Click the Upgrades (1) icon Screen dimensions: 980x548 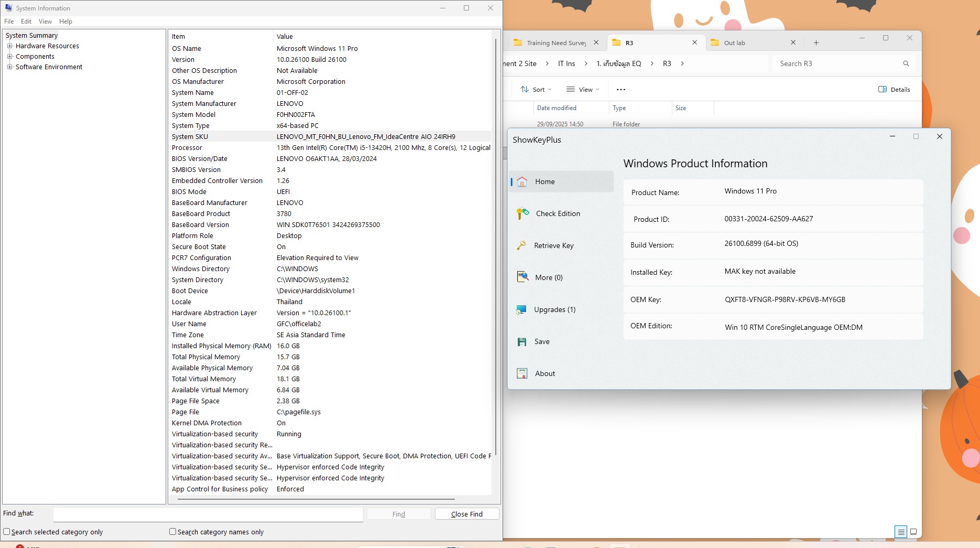click(x=521, y=309)
